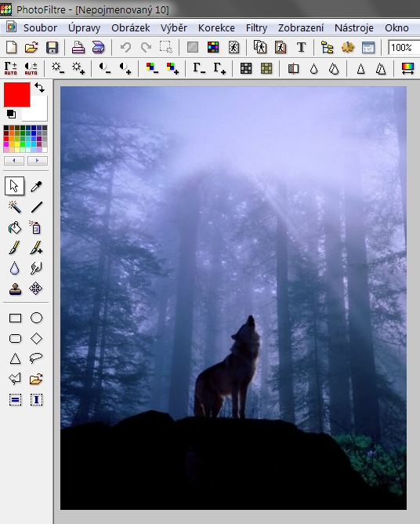The image size is (420, 524).
Task: Undo the last action
Action: click(125, 47)
